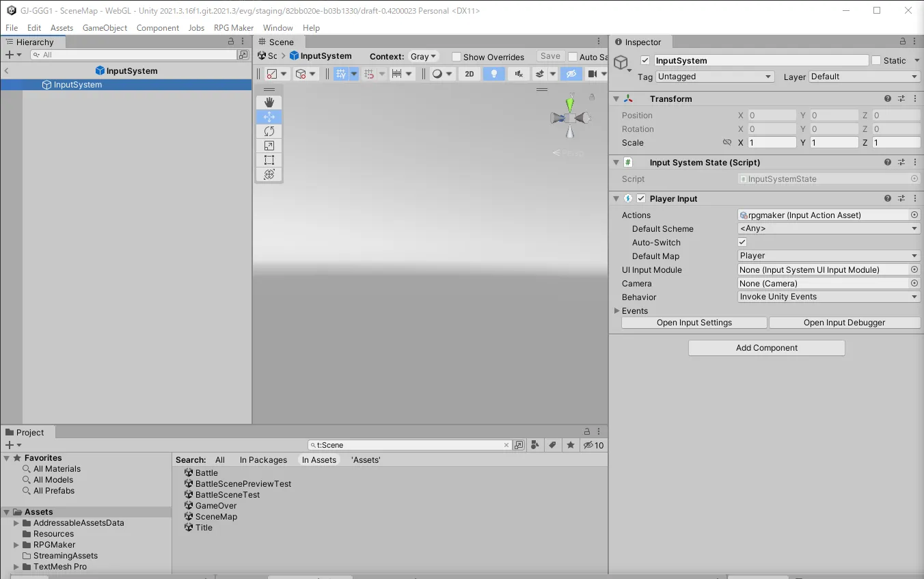Enable the Show Overrides checkbox

[x=457, y=57]
